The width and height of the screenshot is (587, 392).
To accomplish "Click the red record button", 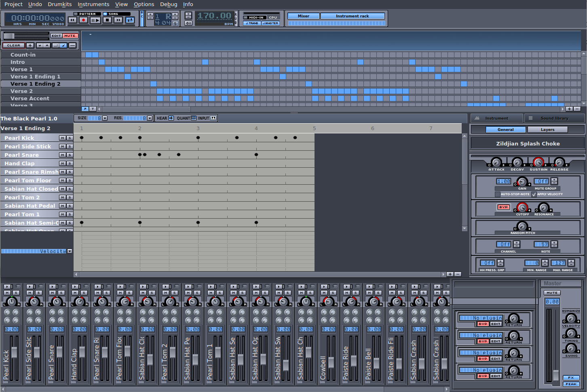I will point(84,20).
